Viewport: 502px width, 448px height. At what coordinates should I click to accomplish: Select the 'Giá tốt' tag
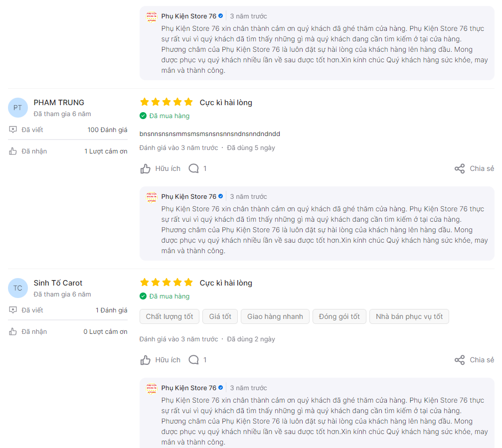point(220,316)
